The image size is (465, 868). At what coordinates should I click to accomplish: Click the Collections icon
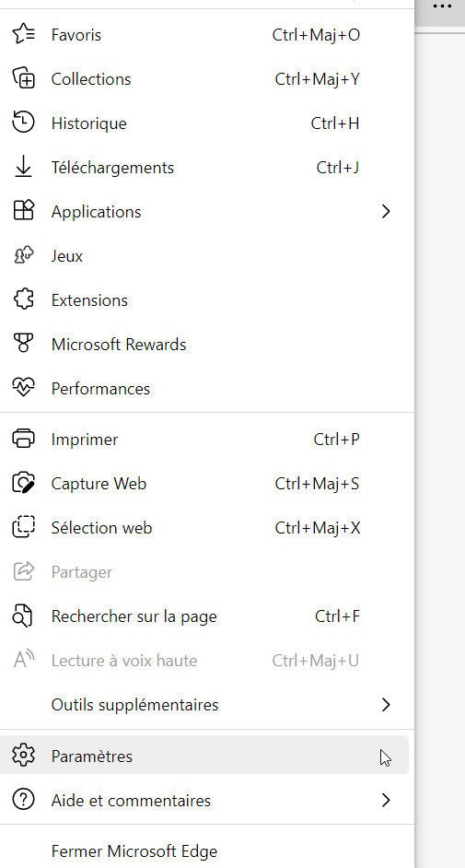pyautogui.click(x=23, y=78)
